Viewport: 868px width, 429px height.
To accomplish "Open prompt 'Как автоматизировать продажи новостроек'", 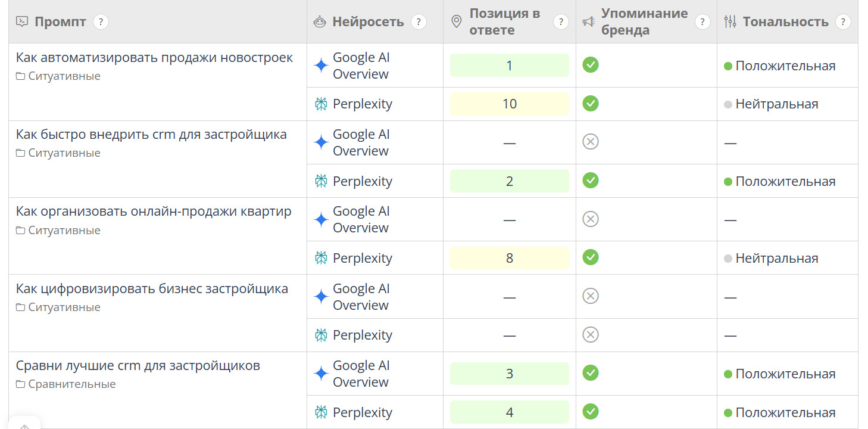I will tap(154, 58).
